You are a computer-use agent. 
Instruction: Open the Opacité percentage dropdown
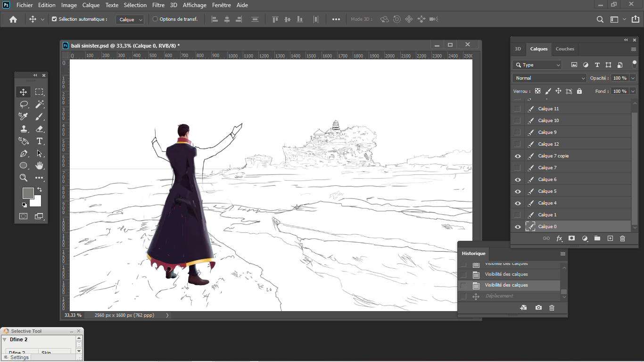tap(633, 78)
